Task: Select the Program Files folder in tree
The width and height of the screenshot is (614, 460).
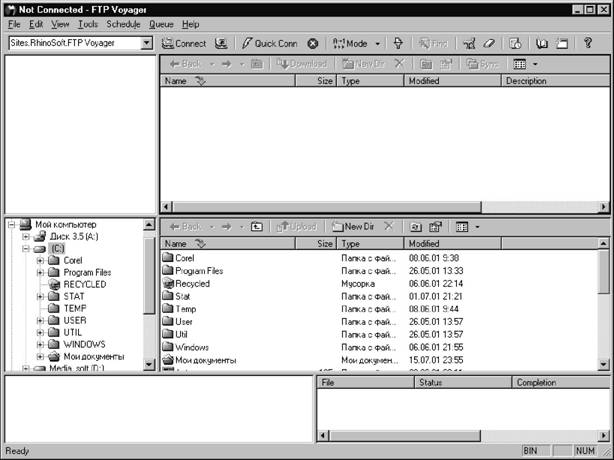Action: tap(86, 272)
